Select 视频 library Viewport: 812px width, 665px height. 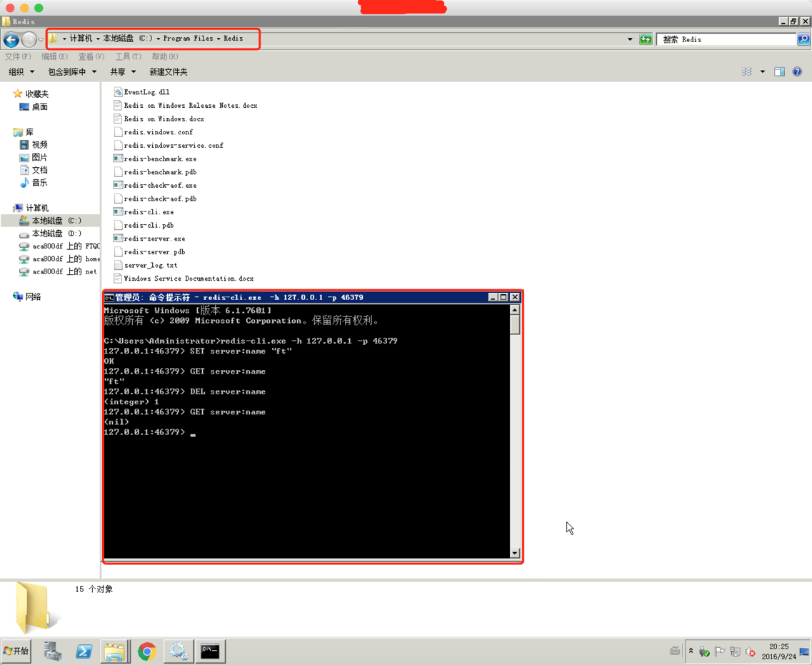pos(34,144)
